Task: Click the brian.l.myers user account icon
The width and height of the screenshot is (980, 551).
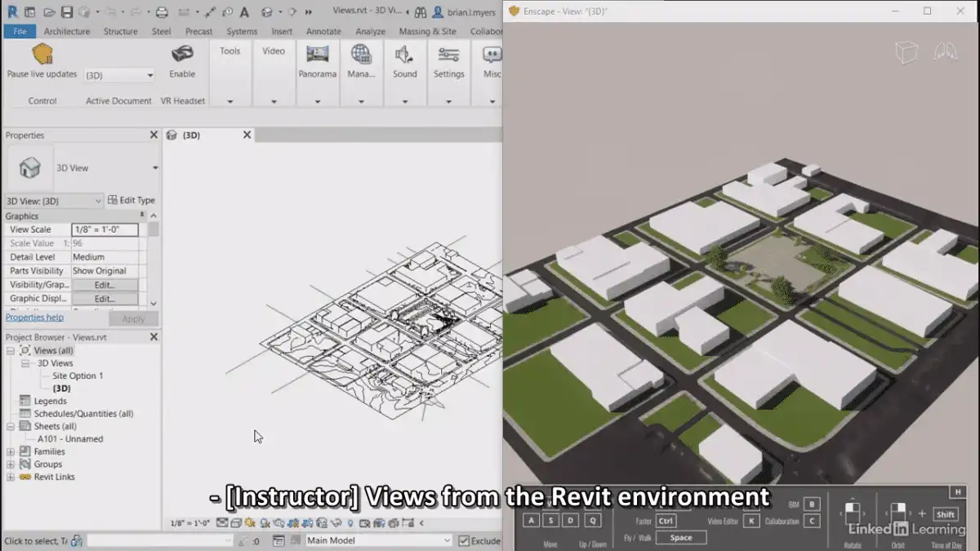Action: pyautogui.click(x=439, y=12)
